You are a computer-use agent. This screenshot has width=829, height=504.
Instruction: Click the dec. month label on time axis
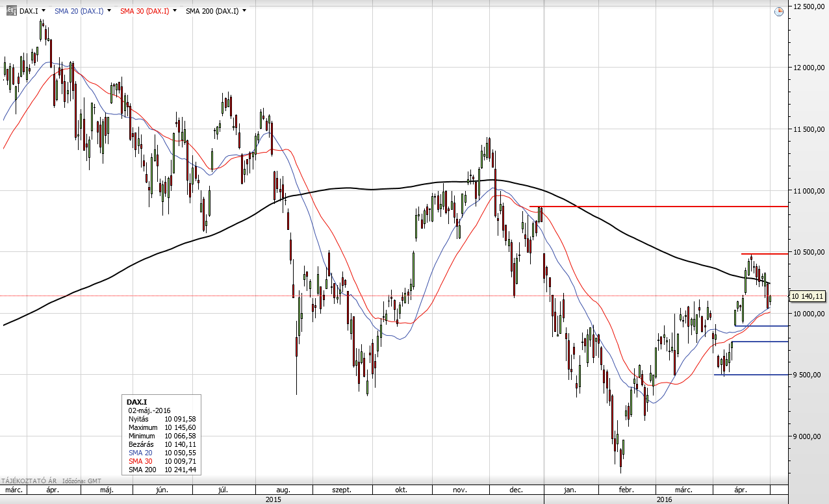tap(517, 490)
